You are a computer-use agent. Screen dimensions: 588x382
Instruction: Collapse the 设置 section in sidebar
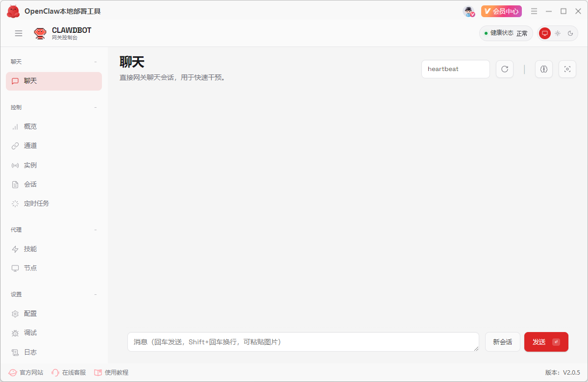pyautogui.click(x=95, y=294)
